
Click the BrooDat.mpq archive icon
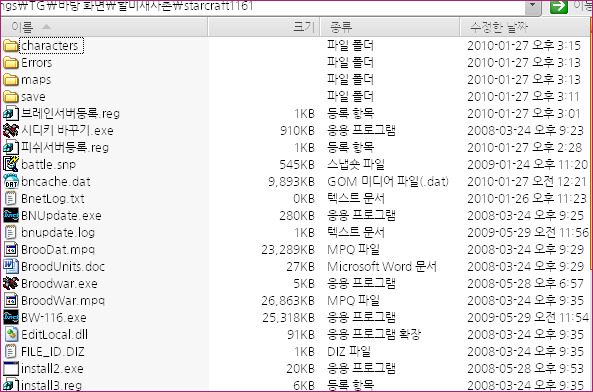click(x=11, y=249)
